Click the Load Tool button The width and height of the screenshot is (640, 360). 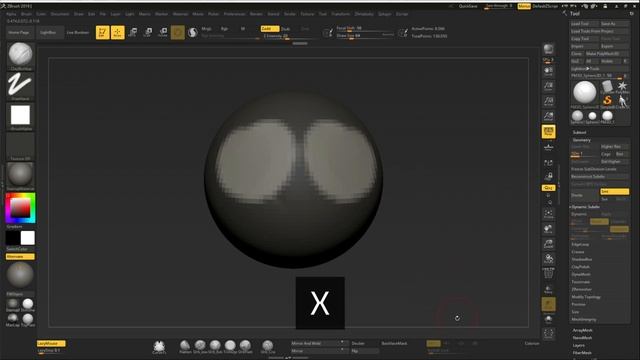coord(584,24)
